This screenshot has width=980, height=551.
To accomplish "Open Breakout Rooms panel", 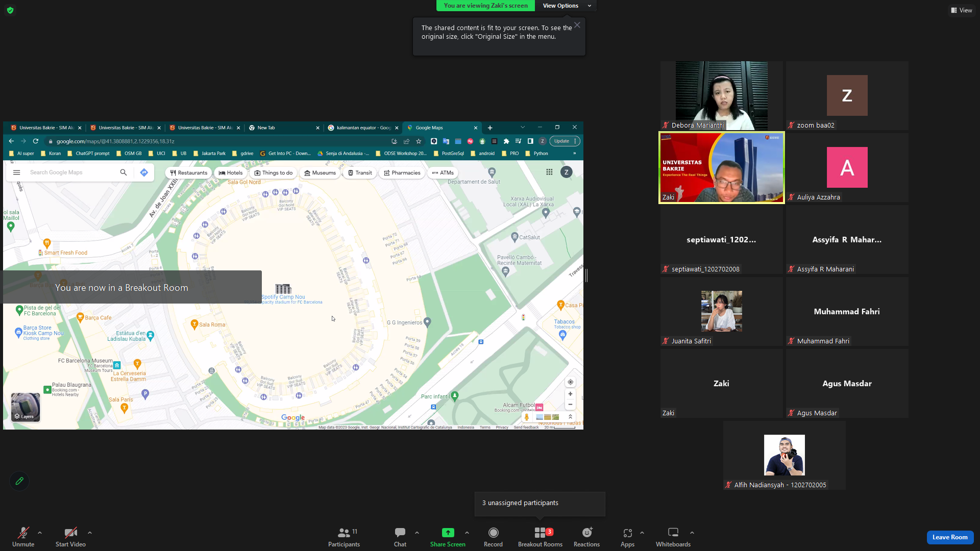I will tap(540, 537).
